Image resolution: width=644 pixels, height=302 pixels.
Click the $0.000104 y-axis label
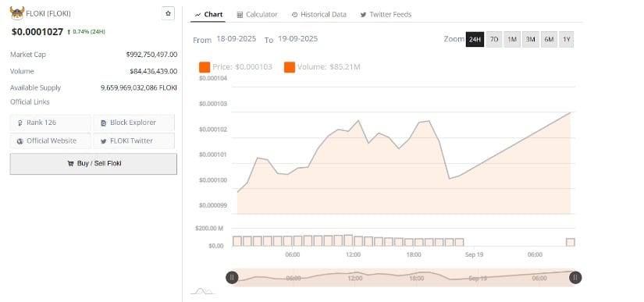pos(213,78)
